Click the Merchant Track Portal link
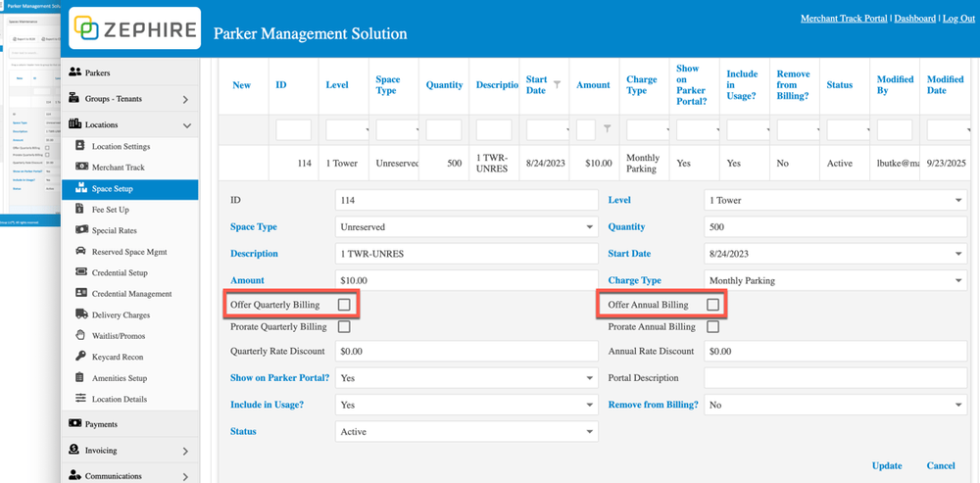 844,19
